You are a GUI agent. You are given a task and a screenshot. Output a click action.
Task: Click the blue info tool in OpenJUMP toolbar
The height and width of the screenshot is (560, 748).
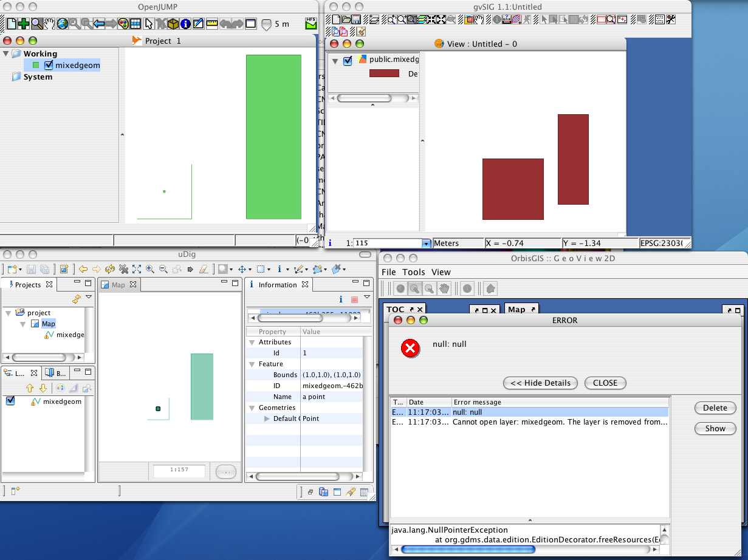click(186, 24)
